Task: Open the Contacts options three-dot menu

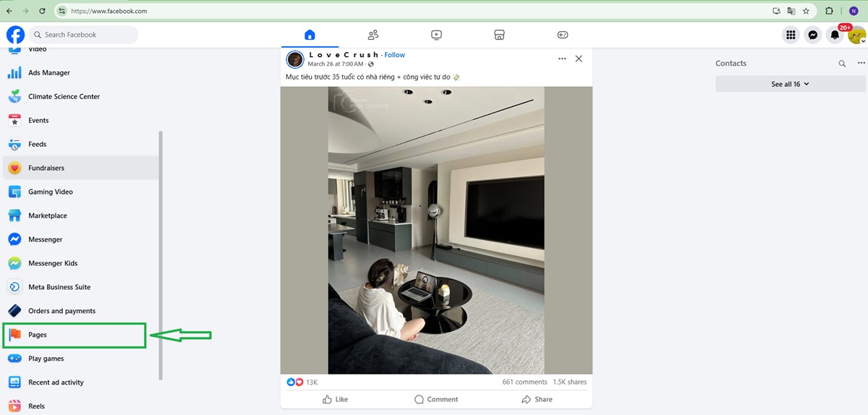Action: (861, 64)
